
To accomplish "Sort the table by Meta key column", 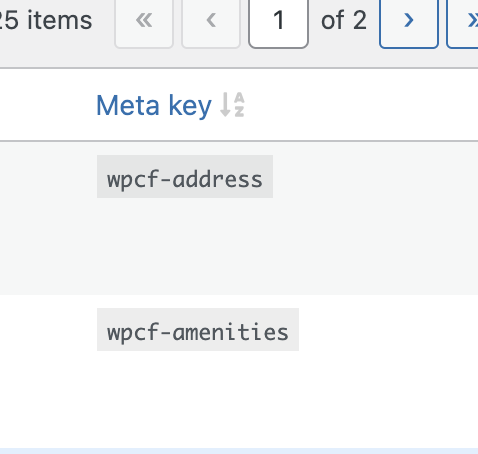I will point(154,105).
